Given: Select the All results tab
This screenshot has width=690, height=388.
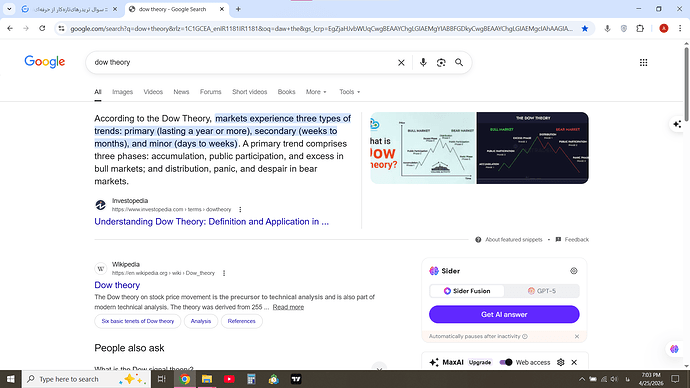Looking at the screenshot, I should coord(98,92).
